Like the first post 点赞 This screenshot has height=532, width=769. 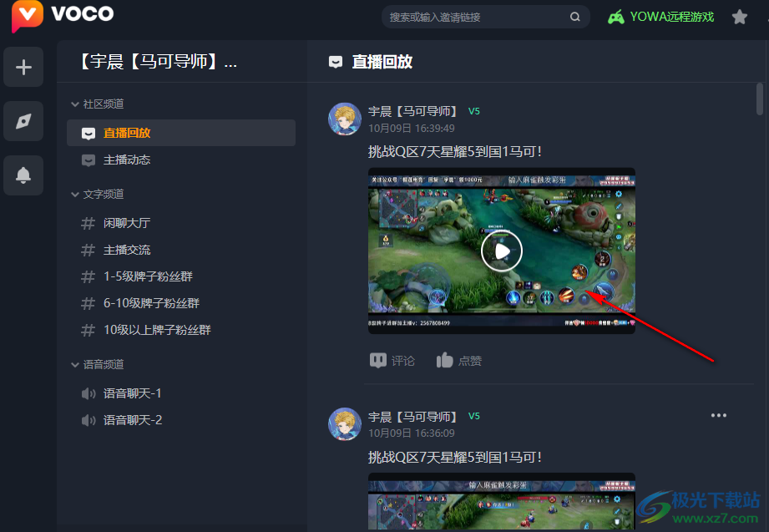pyautogui.click(x=459, y=361)
